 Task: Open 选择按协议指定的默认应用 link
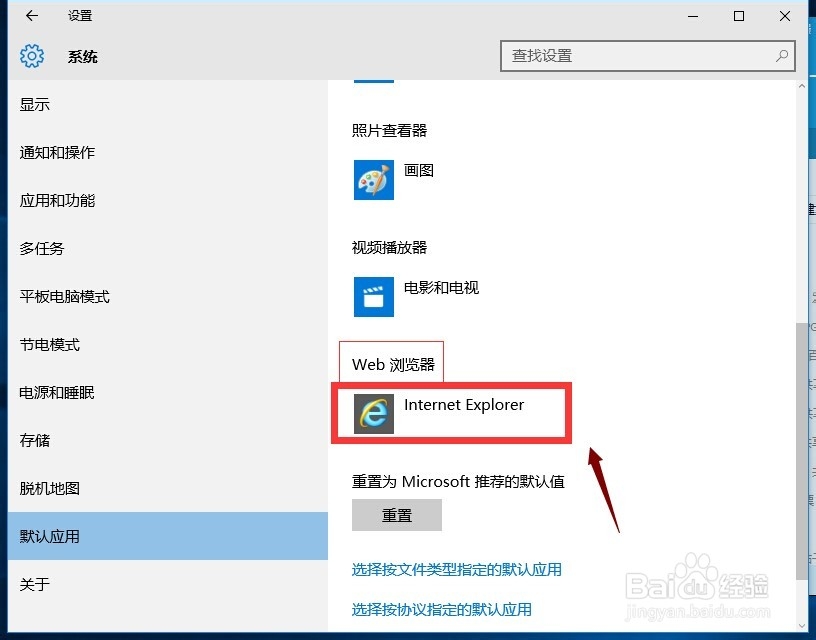tap(441, 609)
